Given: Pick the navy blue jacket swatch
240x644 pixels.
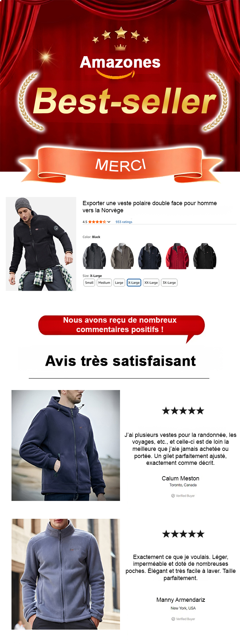Looking at the screenshot, I should pyautogui.click(x=150, y=256).
